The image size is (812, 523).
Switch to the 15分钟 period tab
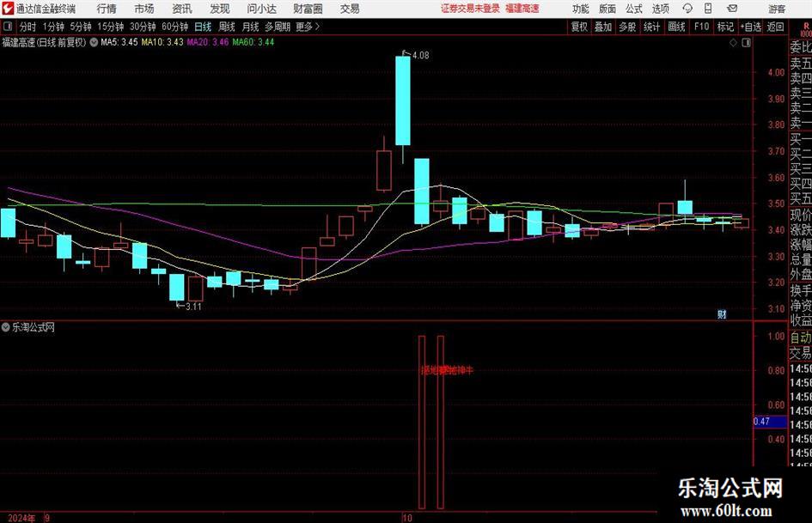(x=111, y=27)
